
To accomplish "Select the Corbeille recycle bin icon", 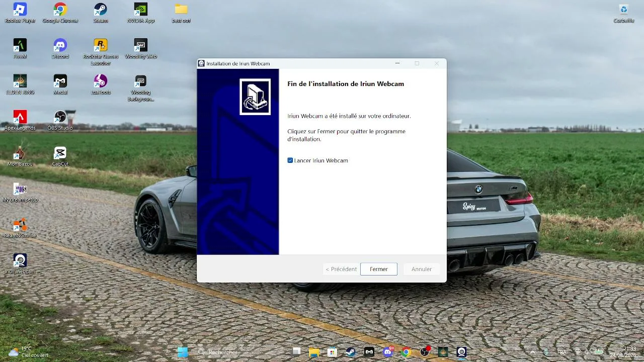I will click(x=624, y=13).
